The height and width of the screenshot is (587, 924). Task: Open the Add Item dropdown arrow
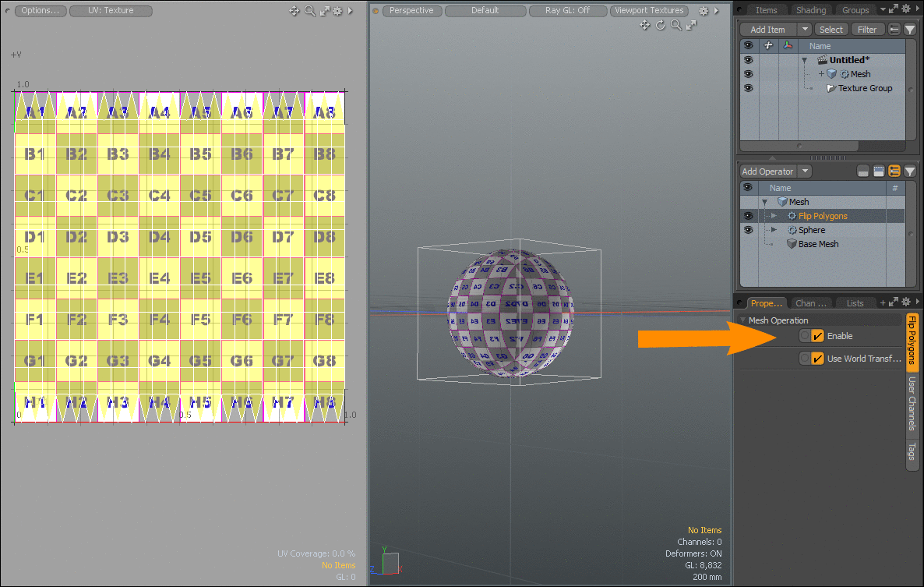coord(805,30)
